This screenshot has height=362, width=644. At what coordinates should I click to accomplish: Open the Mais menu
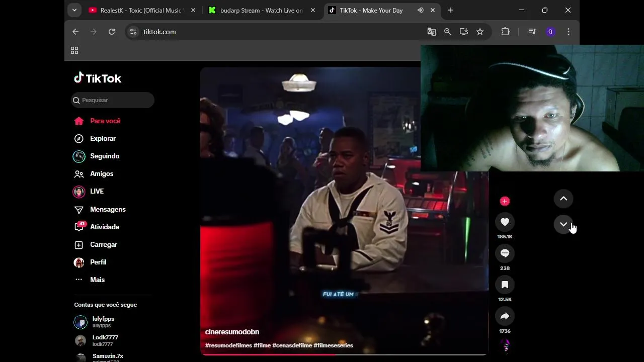[x=90, y=280]
